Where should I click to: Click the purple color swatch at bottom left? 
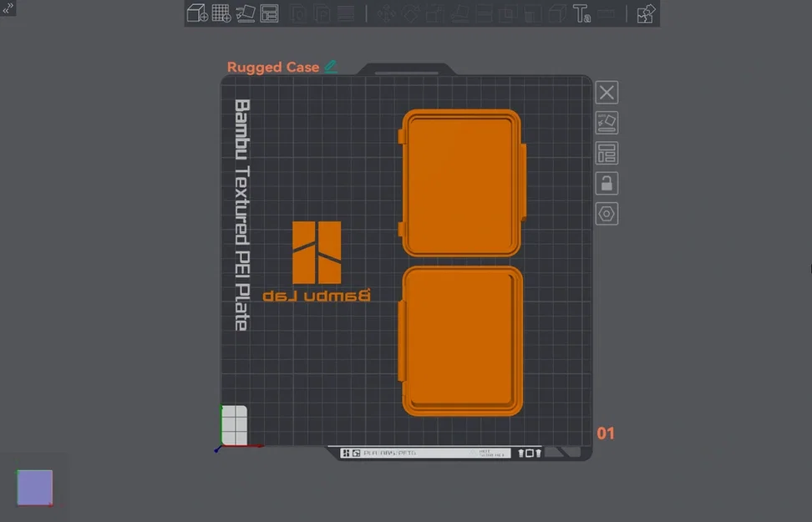[x=33, y=487]
